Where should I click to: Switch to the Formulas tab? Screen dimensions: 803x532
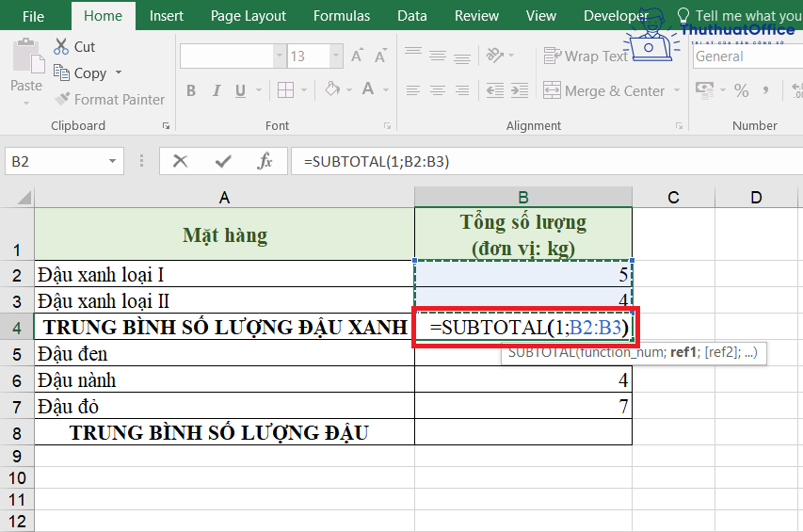[342, 16]
